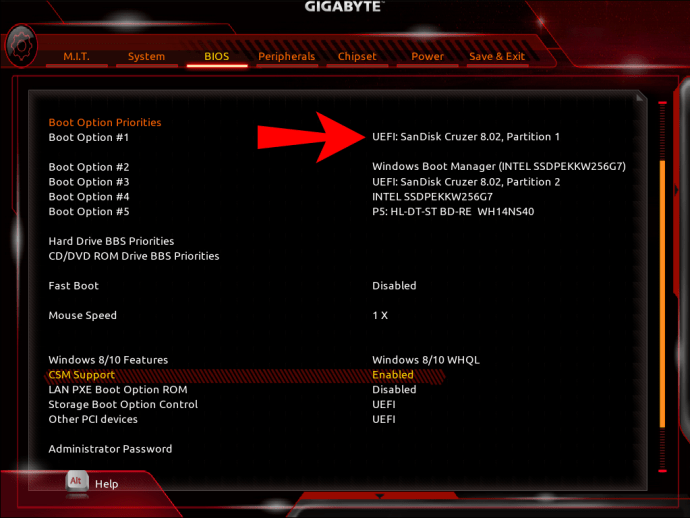Select the Power tab
690x518 pixels.
427,56
